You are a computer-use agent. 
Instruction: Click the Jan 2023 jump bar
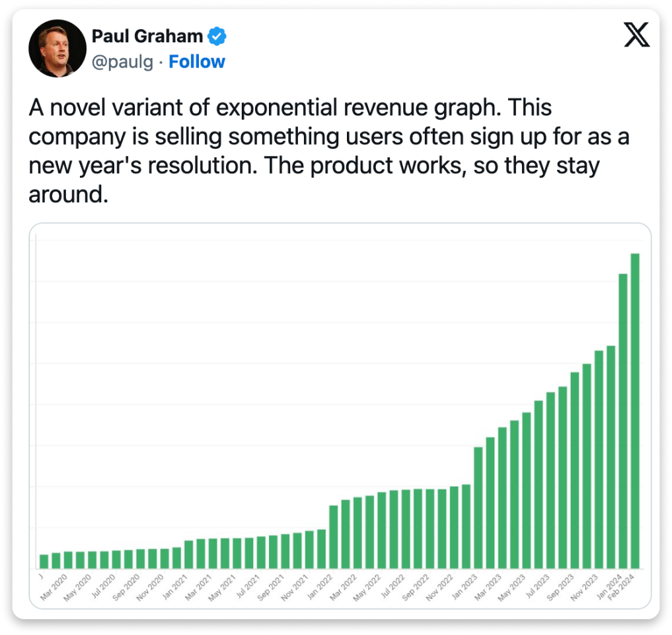[x=478, y=507]
